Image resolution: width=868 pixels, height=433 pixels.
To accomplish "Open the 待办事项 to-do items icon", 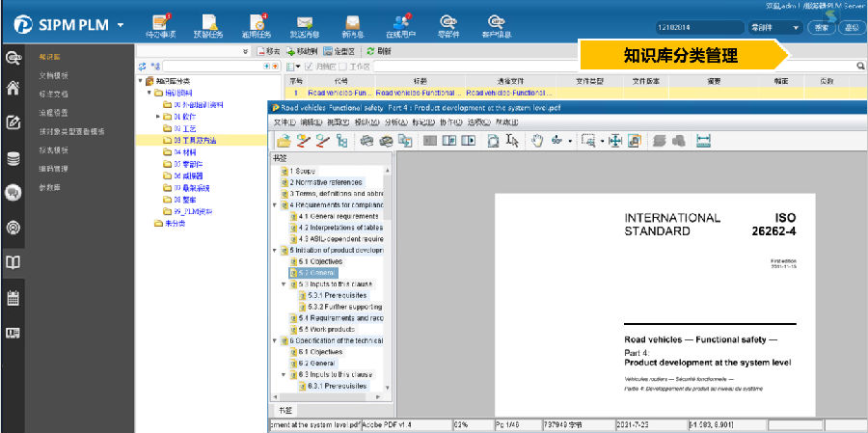I will pos(160,25).
